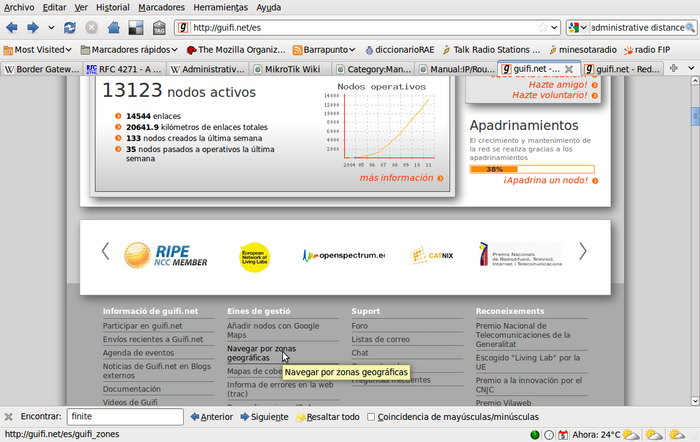Switch to the Border Gatew... tab
The image size is (700, 442).
click(x=42, y=69)
